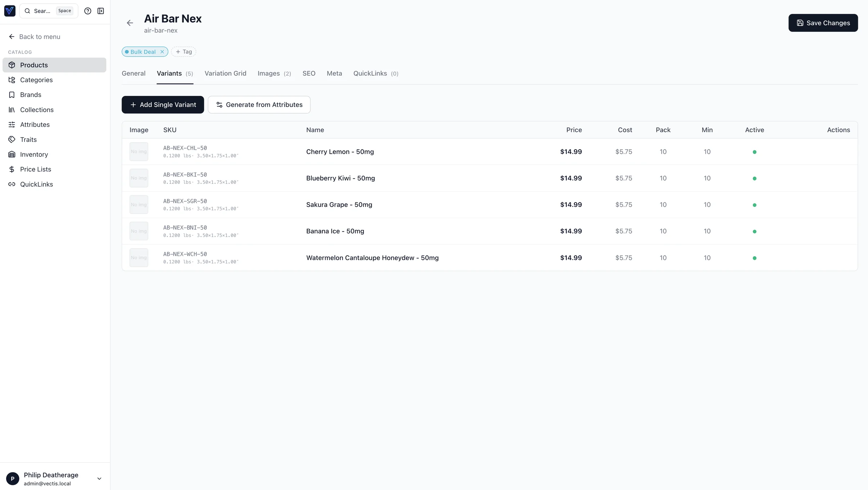This screenshot has height=490, width=868.
Task: Toggle Active state on Watermelon Cantaloupe Honeydew
Action: [754, 258]
